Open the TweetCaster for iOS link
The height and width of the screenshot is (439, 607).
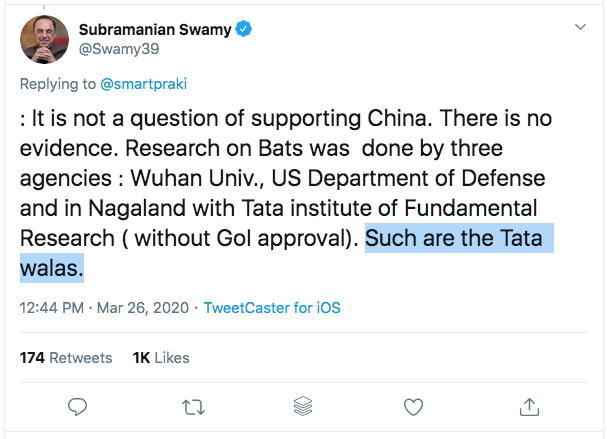point(272,308)
